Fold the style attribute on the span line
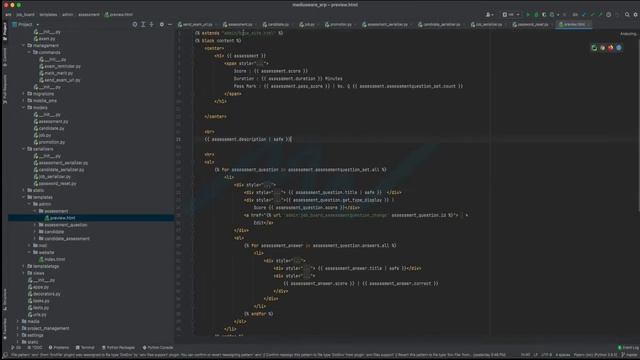This screenshot has height=360, width=640. pos(260,64)
